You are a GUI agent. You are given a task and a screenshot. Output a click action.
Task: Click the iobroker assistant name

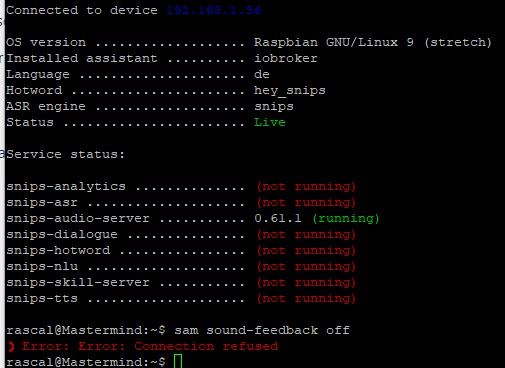point(286,58)
